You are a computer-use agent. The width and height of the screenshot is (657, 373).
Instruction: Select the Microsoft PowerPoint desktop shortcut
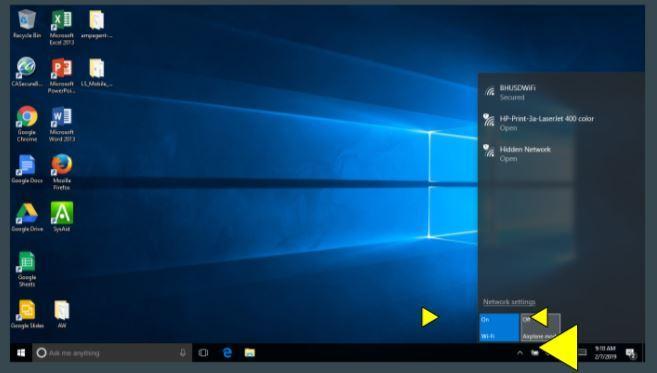62,76
